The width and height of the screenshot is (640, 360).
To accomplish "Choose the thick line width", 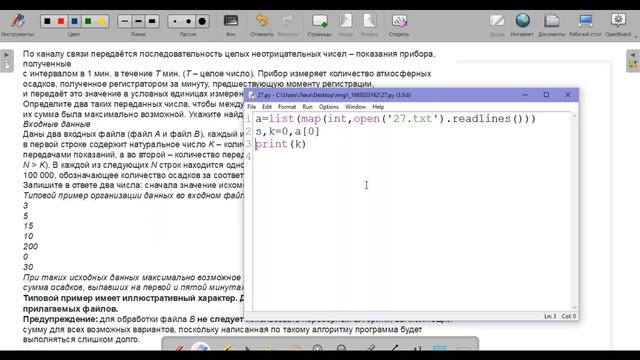I will pos(152,21).
